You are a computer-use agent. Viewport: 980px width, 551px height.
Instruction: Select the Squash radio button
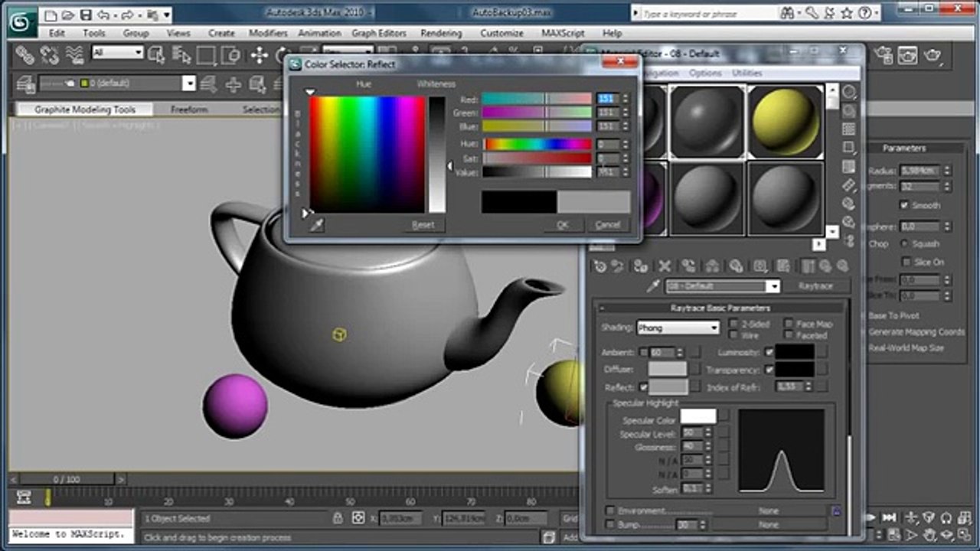pos(904,243)
